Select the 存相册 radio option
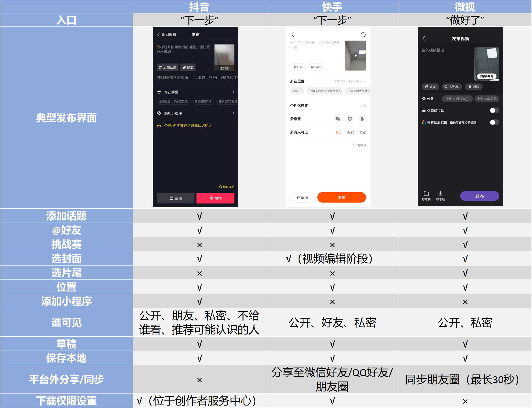Screen dimensions: 532x408 355,145
